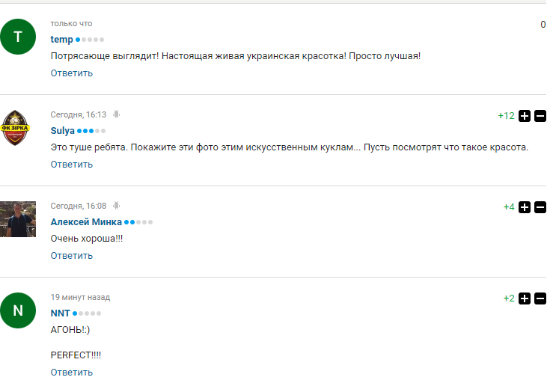Open username link NNT
The image size is (553, 392).
click(x=61, y=313)
